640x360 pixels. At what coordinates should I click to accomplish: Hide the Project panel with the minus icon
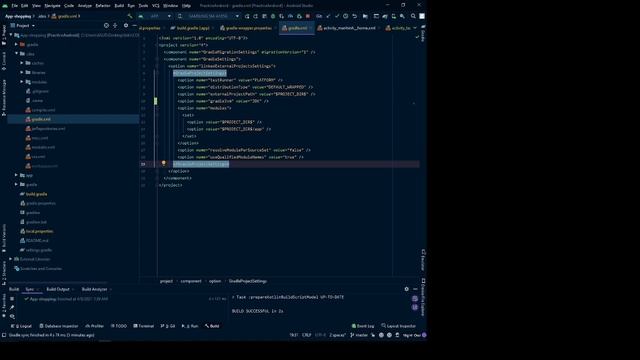point(134,25)
